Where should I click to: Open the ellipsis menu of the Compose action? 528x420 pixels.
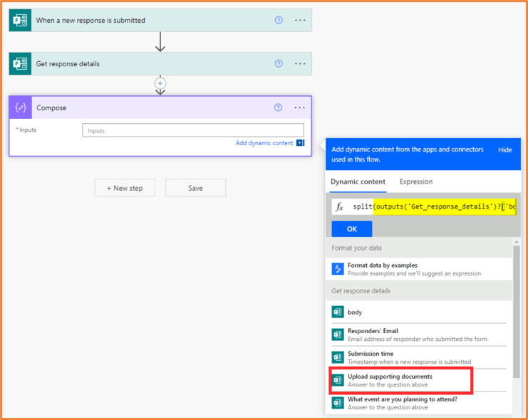(x=300, y=107)
